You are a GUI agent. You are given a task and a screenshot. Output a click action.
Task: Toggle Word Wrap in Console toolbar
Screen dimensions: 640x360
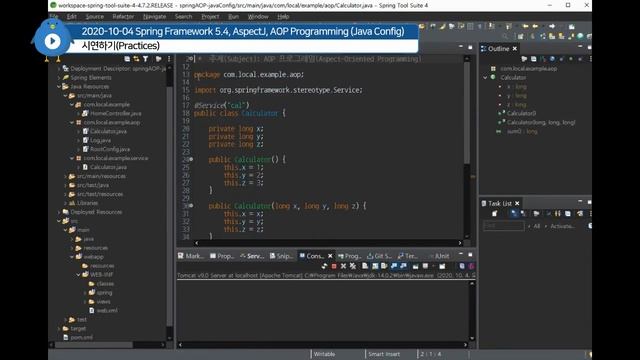[384, 266]
